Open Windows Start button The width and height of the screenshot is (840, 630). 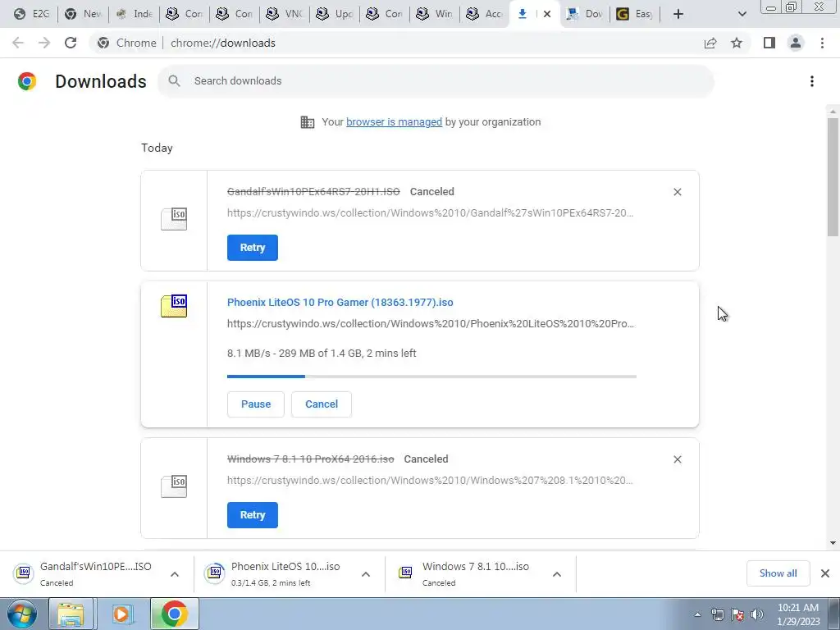(x=22, y=614)
